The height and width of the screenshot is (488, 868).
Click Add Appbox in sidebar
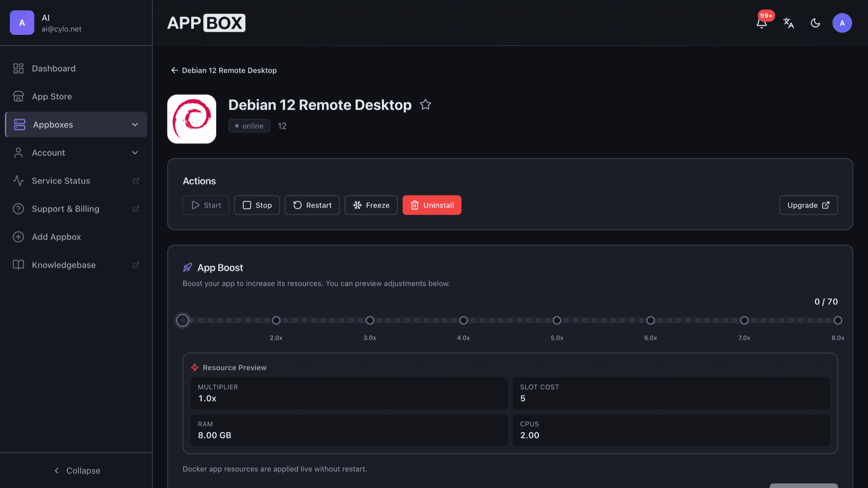pos(76,237)
